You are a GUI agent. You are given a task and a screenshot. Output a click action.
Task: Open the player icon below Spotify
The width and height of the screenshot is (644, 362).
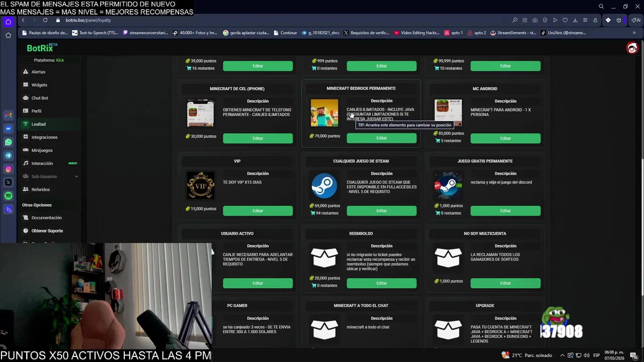click(8, 209)
